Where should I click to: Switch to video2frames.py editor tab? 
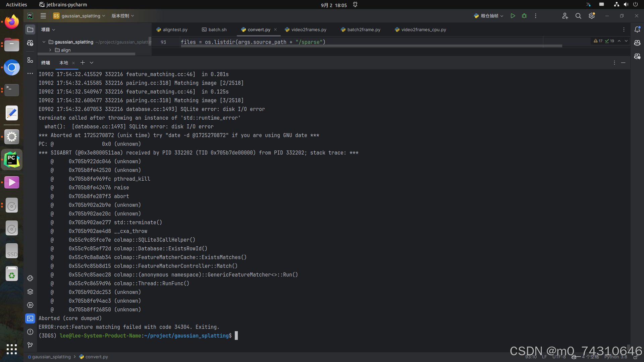click(x=306, y=29)
